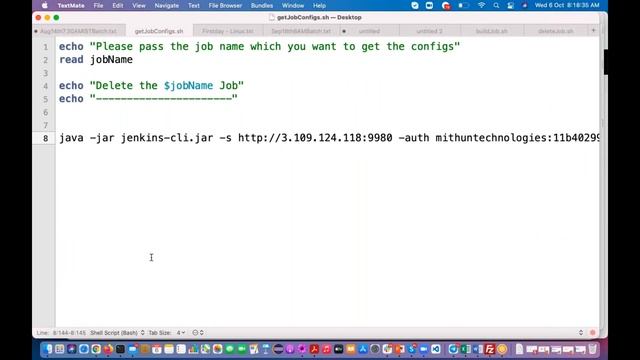Open the bundle item stepper at right of status bar

coord(581,333)
